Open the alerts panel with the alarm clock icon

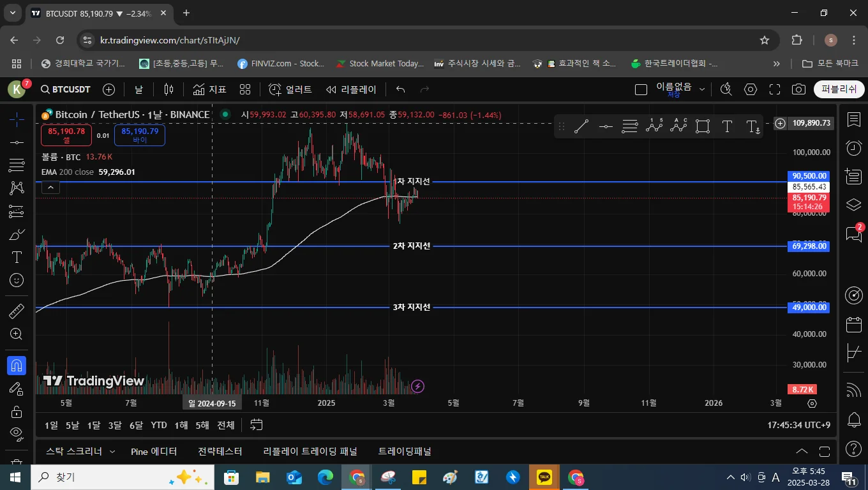pyautogui.click(x=853, y=148)
